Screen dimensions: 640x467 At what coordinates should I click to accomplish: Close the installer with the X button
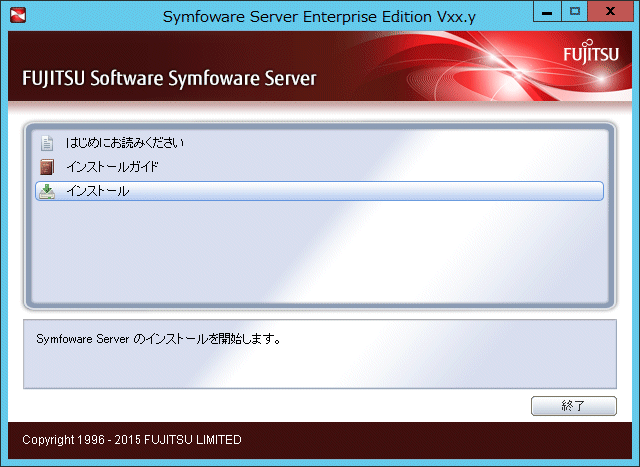click(611, 12)
